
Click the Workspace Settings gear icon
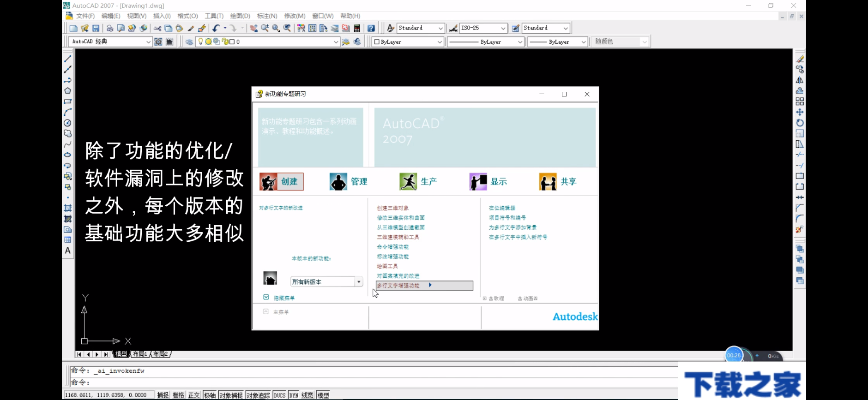coord(158,42)
